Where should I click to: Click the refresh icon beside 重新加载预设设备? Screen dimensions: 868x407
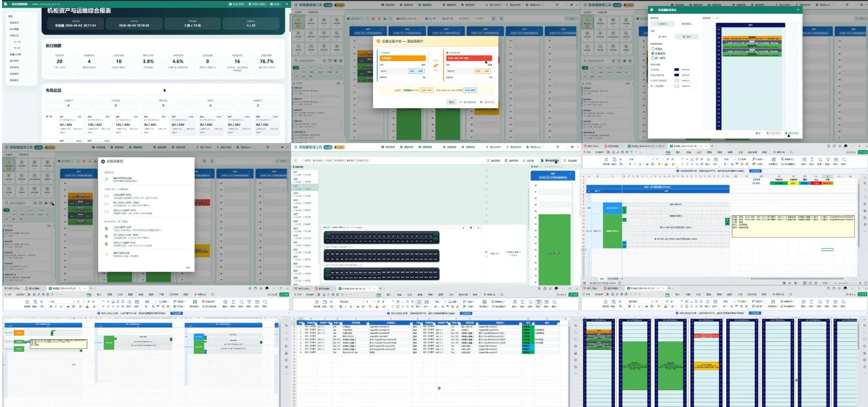[x=106, y=179]
